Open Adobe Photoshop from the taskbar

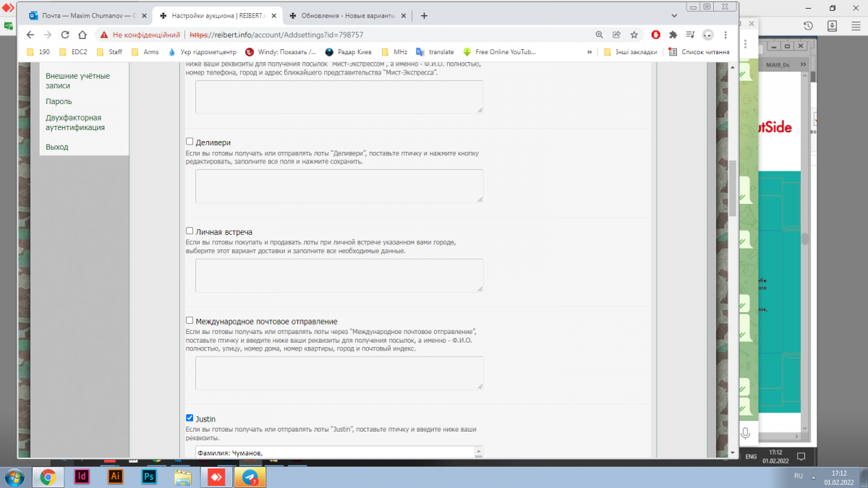pyautogui.click(x=149, y=476)
